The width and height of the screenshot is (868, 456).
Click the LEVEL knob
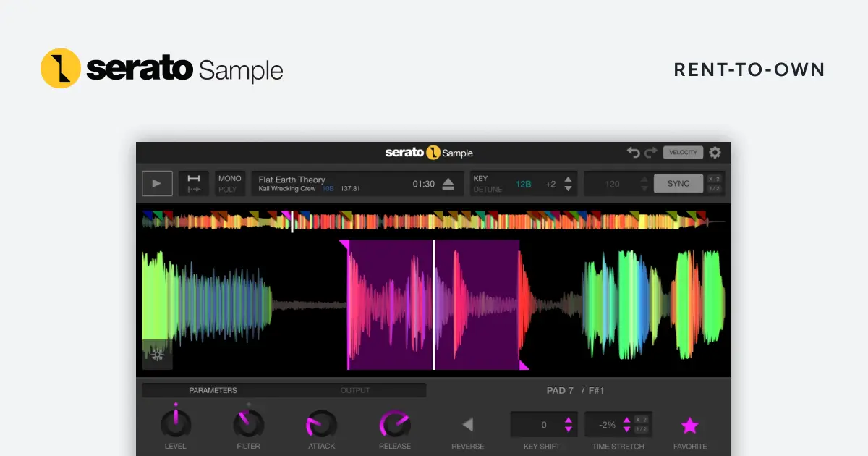click(x=176, y=423)
